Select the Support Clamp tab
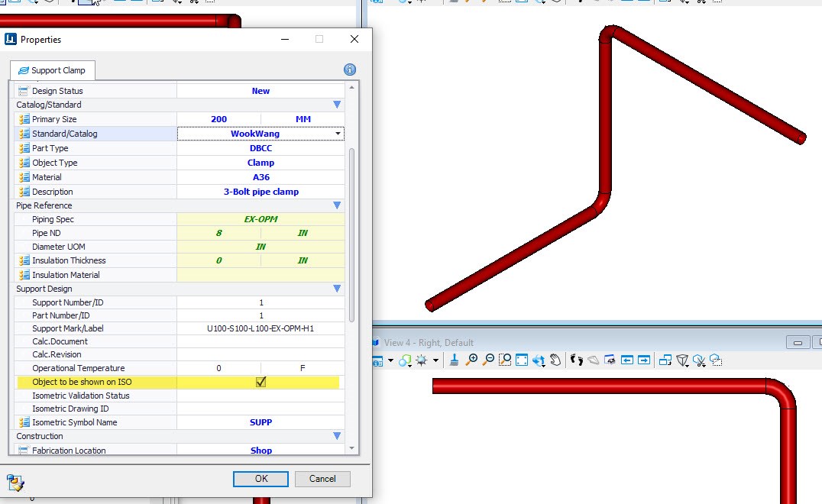 tap(53, 70)
